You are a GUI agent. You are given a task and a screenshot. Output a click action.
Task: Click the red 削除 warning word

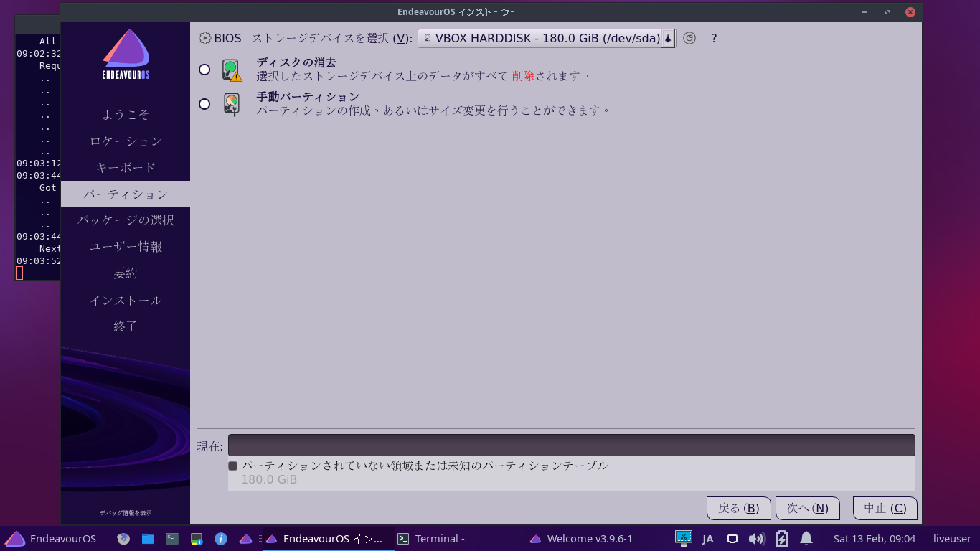523,75
